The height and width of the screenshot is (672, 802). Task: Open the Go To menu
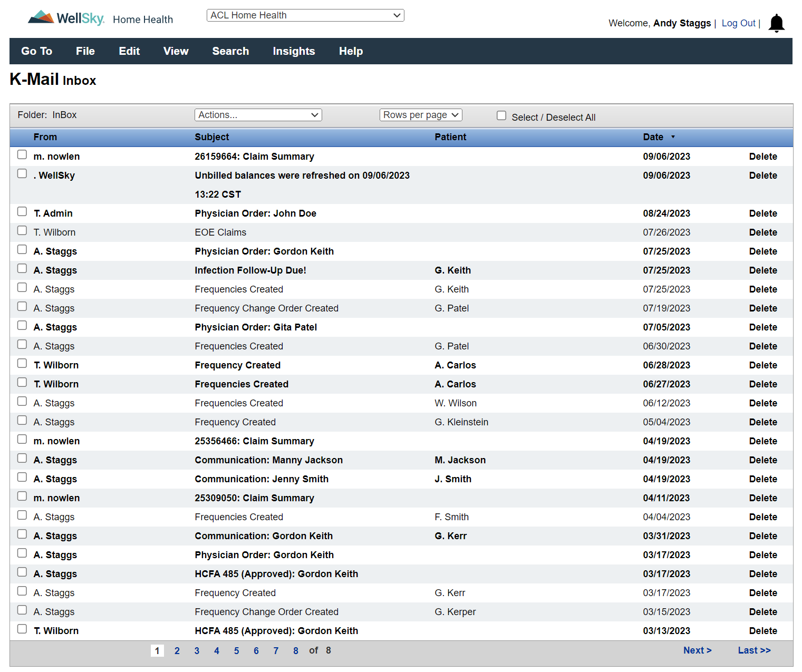(x=36, y=51)
